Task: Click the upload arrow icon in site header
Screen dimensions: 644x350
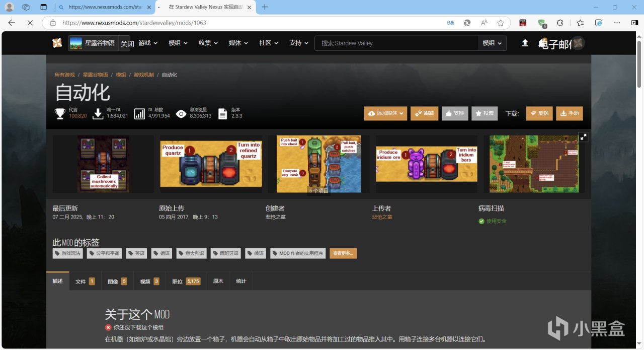Action: tap(525, 43)
